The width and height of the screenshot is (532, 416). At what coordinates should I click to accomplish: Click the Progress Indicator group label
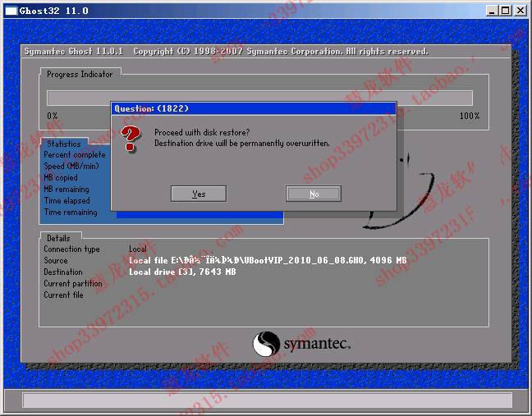click(80, 74)
